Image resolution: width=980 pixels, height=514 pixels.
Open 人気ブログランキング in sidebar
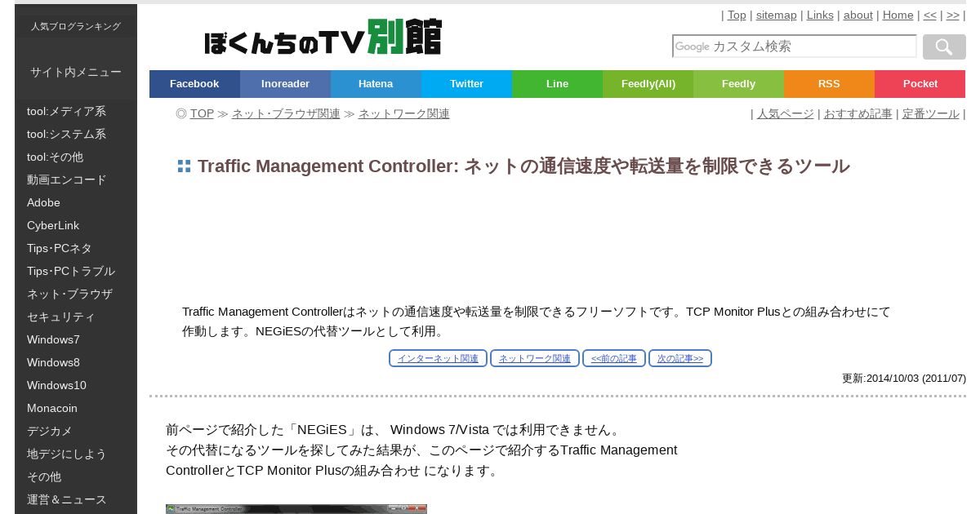click(76, 26)
